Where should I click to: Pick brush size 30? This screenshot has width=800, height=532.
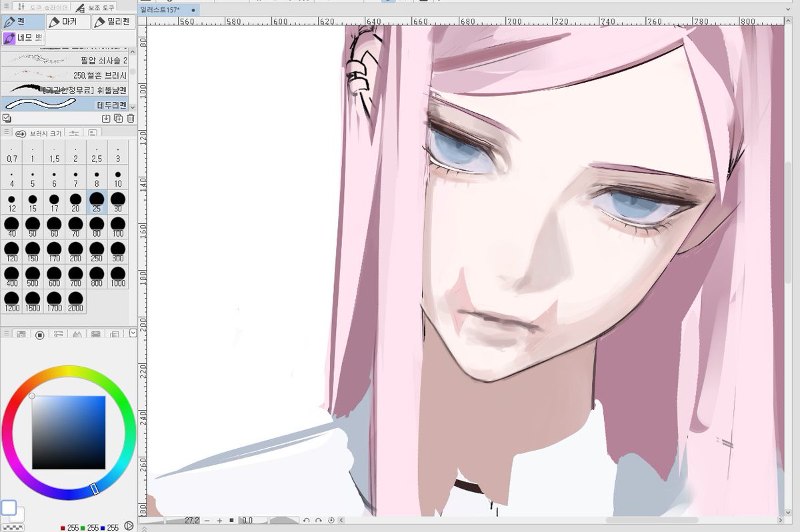coord(118,202)
